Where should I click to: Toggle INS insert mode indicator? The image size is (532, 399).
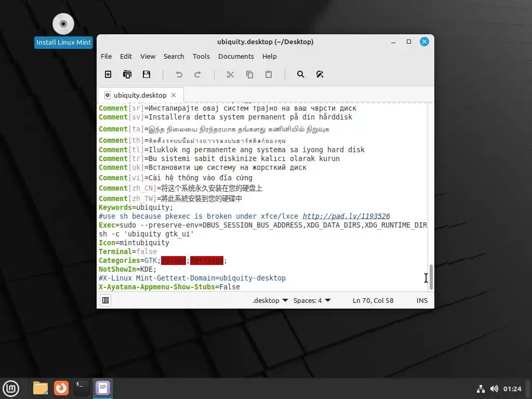pos(422,301)
